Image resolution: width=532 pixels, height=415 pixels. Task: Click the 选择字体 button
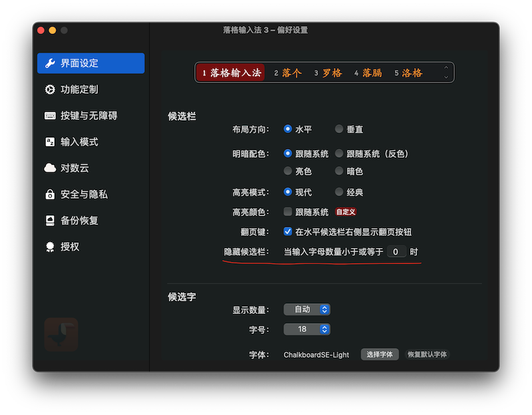380,354
